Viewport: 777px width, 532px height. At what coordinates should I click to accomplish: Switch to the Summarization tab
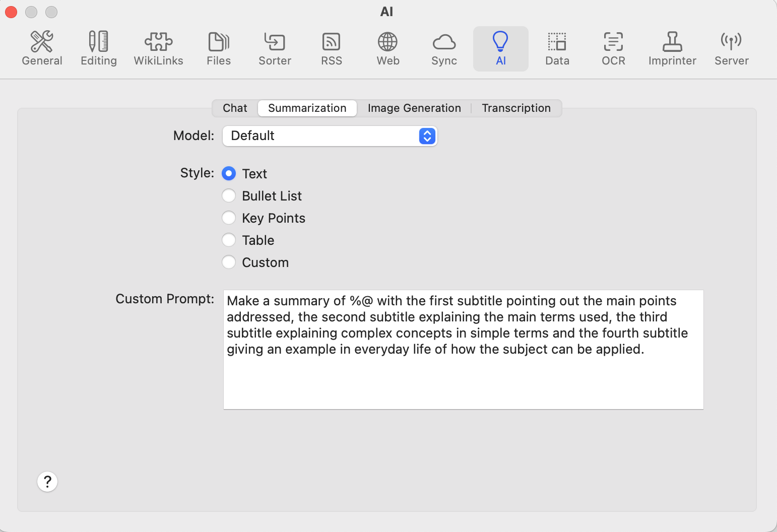[307, 108]
